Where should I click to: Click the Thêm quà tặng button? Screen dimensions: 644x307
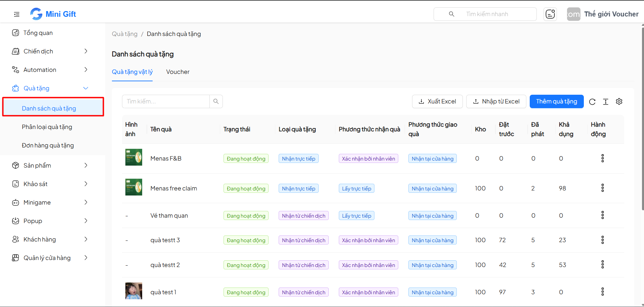point(557,101)
